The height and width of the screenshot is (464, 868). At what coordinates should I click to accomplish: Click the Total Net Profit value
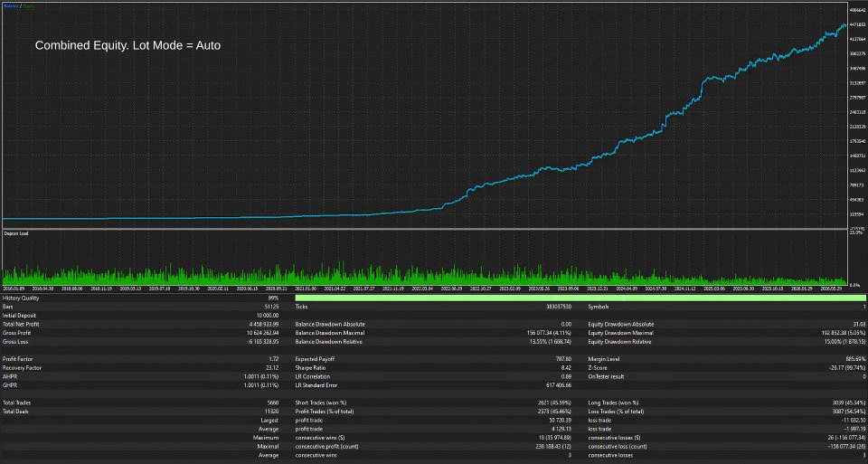tap(263, 325)
